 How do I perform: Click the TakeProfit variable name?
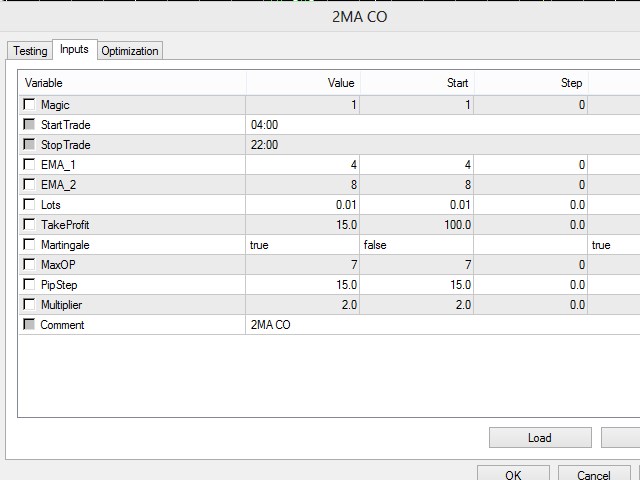65,225
